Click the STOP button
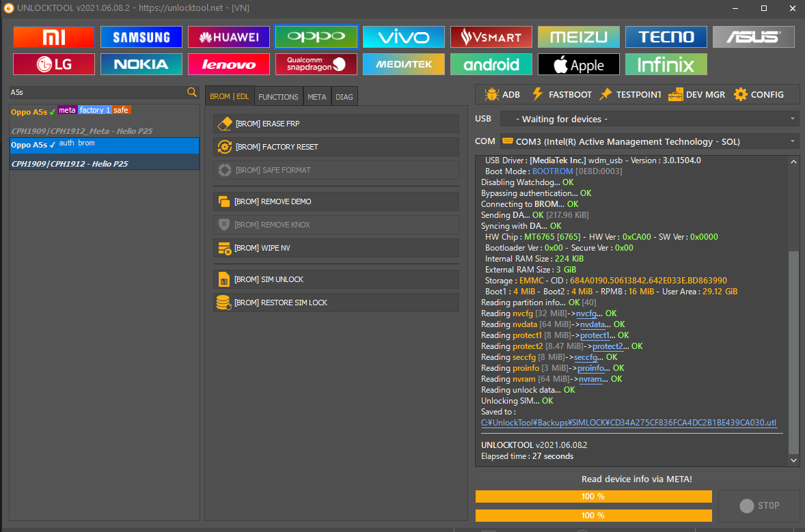This screenshot has height=532, width=805. (x=759, y=506)
